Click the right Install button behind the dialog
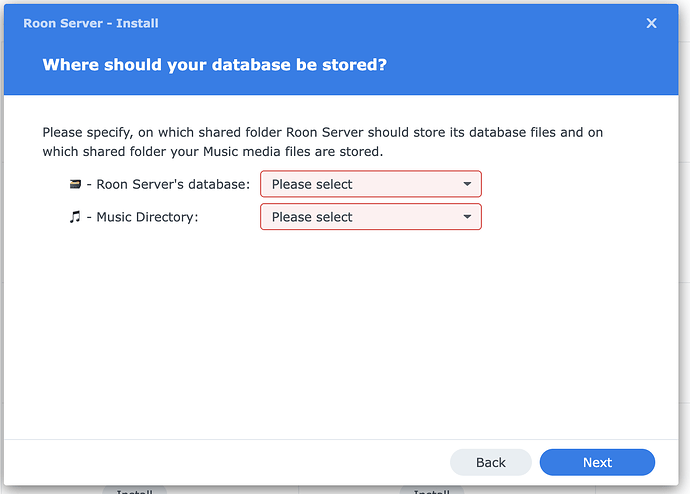This screenshot has height=494, width=690. point(432,491)
